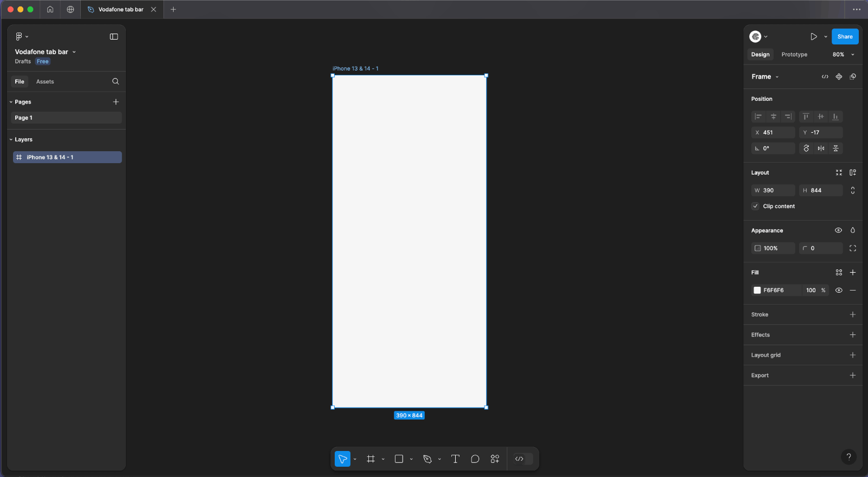This screenshot has width=868, height=477.
Task: Switch to the Prototype tab
Action: [794, 55]
